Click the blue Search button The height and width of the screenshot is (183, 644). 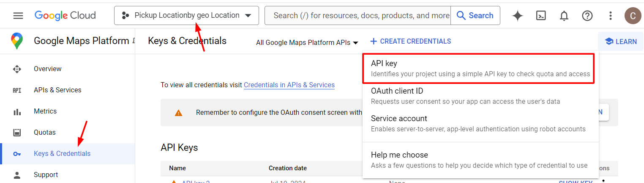475,16
